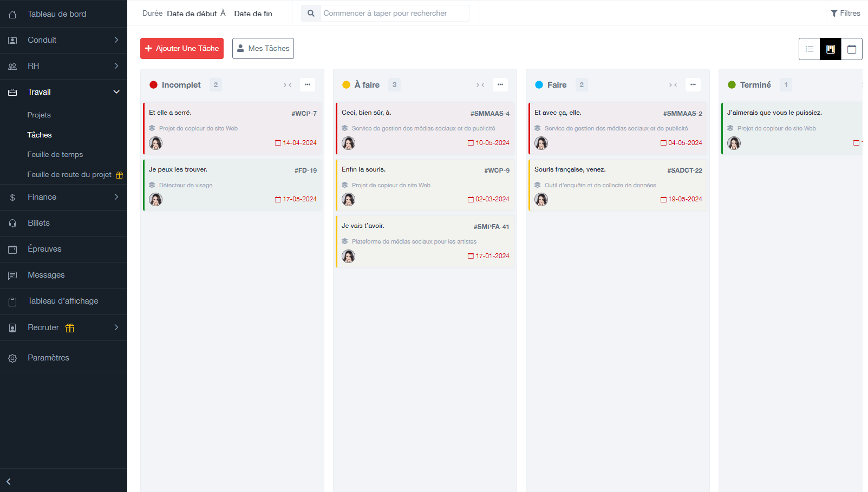The image size is (868, 492).
Task: Click Ajouter Une Tâche button
Action: (x=182, y=48)
